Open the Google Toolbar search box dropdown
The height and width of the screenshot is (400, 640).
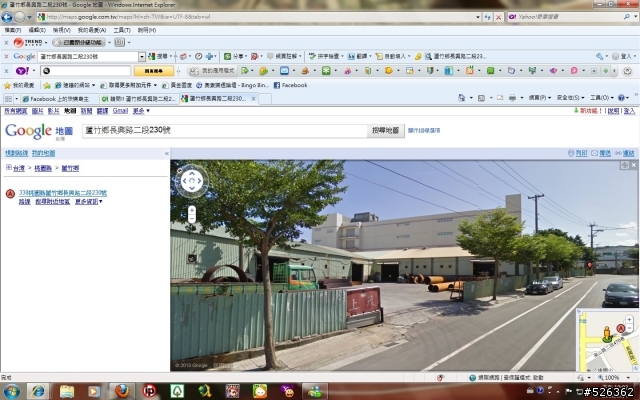pos(142,56)
